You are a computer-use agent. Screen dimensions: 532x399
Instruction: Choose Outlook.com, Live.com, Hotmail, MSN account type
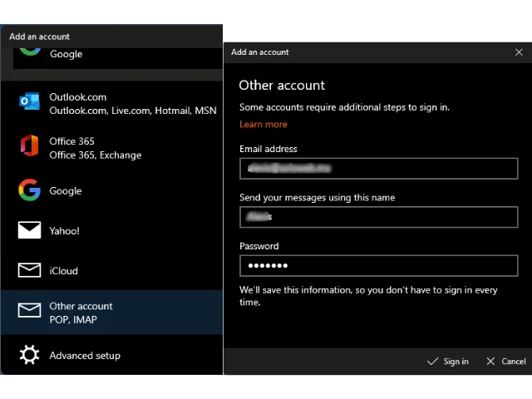133,104
